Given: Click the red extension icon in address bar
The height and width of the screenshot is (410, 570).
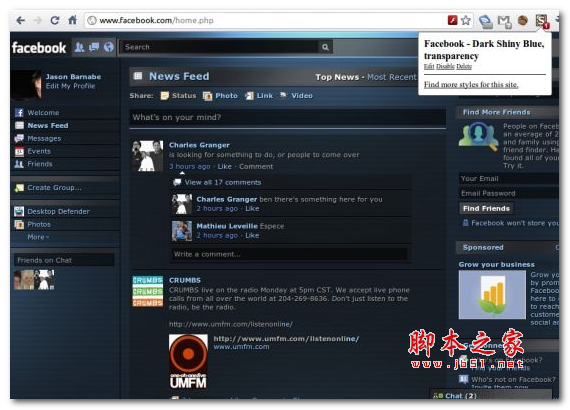Looking at the screenshot, I should click(453, 20).
